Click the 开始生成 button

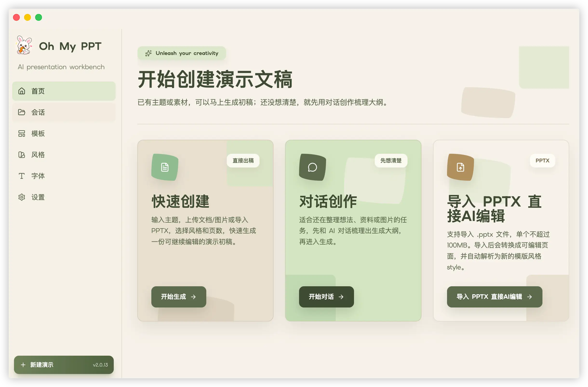pos(179,297)
